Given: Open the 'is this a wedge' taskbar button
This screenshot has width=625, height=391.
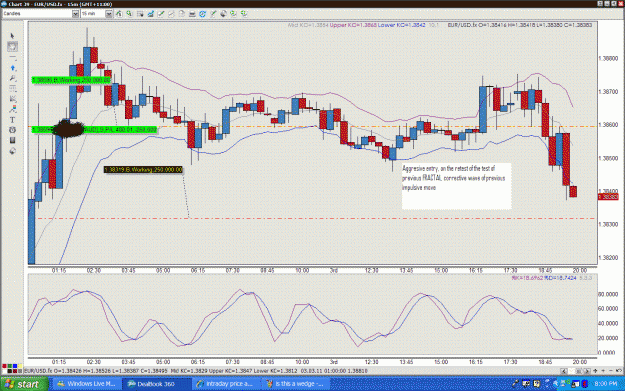Looking at the screenshot, I should 296,384.
